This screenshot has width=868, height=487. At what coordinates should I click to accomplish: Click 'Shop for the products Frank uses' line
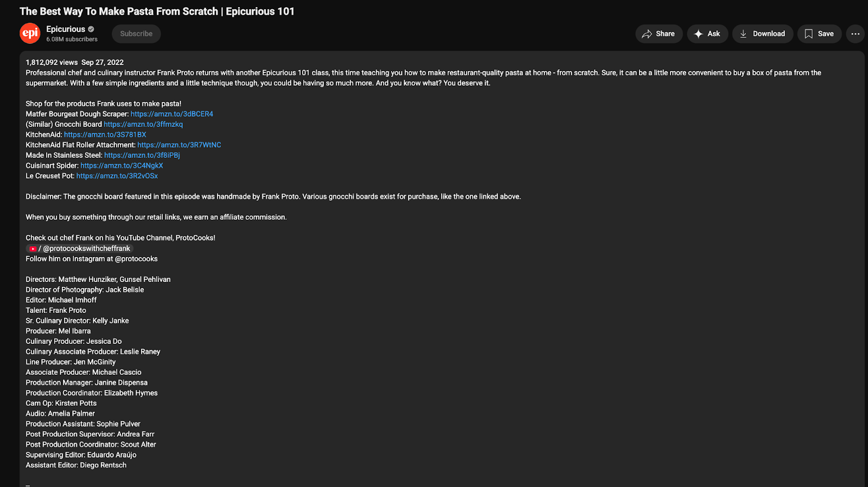pos(104,104)
